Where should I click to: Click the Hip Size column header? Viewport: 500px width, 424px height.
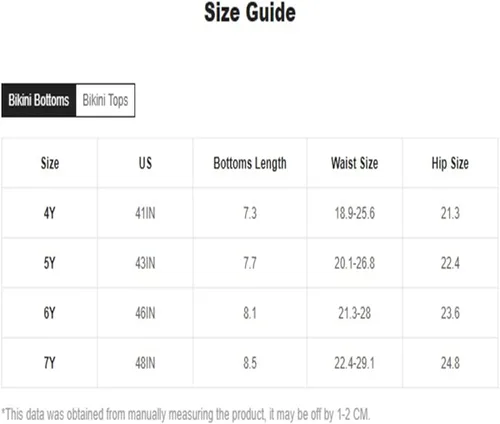coord(450,164)
